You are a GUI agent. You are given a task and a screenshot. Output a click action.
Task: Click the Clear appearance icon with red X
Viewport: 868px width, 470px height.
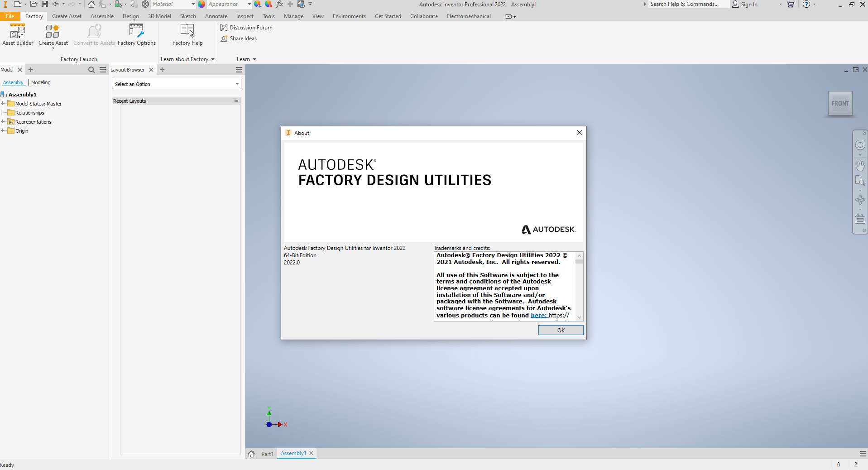(269, 4)
